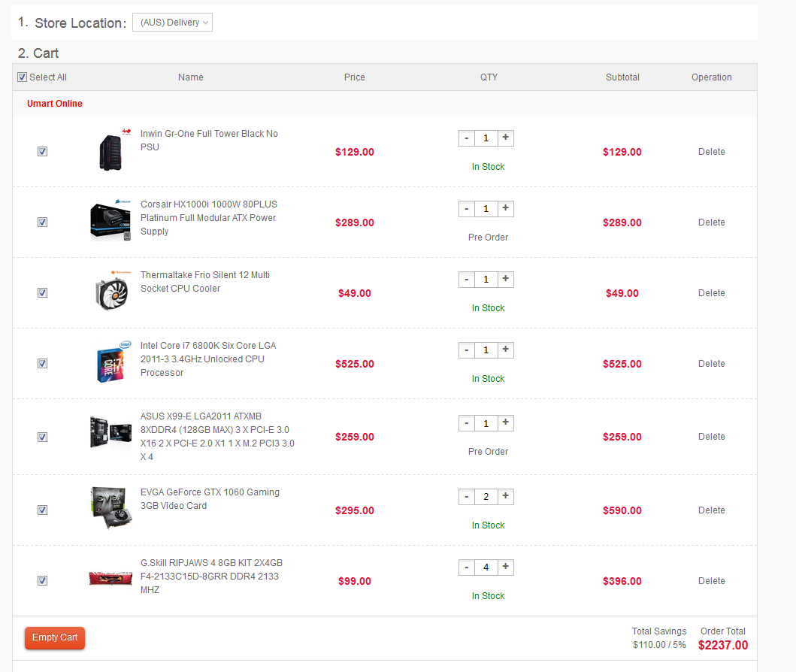Image resolution: width=796 pixels, height=672 pixels.
Task: Decrease quantity of EVGA GTX 1060
Action: (x=467, y=496)
